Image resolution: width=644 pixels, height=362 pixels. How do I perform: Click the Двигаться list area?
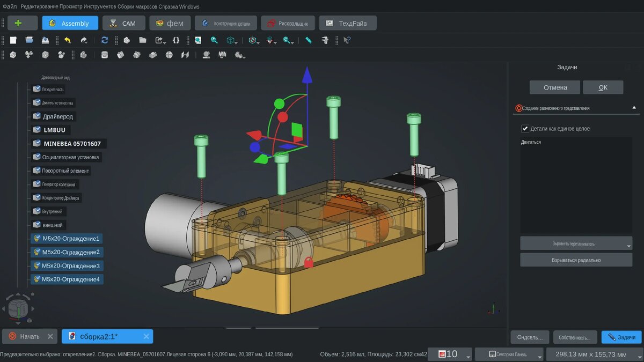pyautogui.click(x=576, y=185)
